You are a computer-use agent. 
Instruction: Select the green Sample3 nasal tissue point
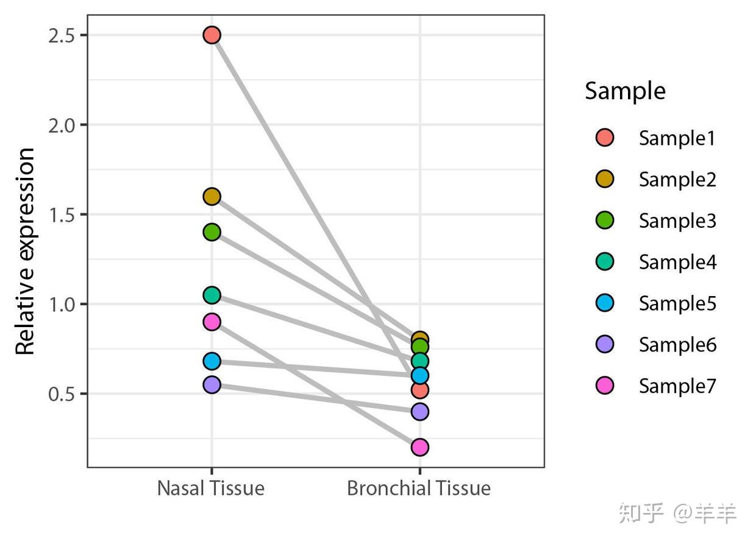212,232
